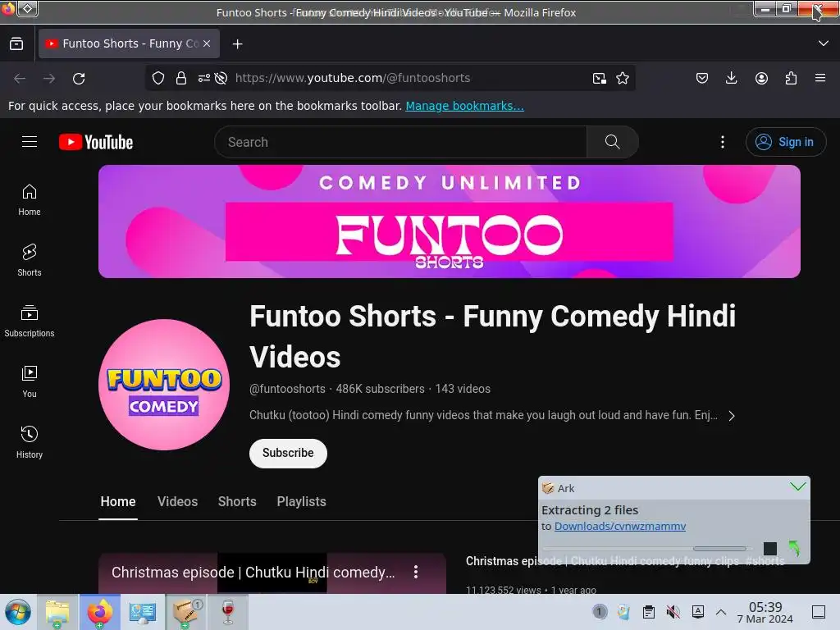Go forward in Firefox history

point(49,78)
